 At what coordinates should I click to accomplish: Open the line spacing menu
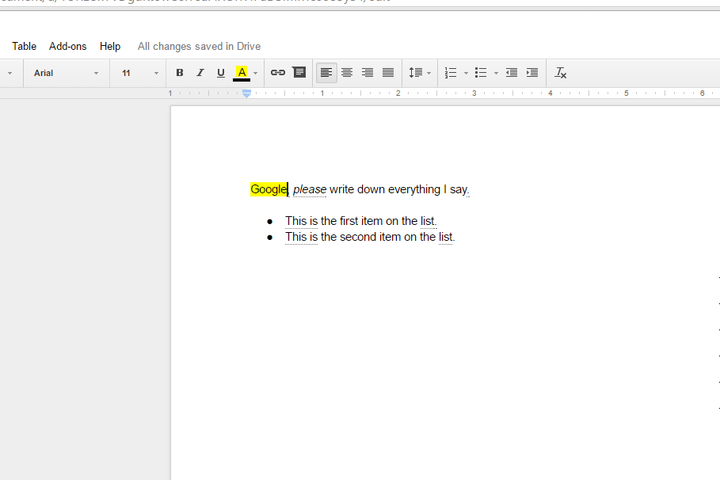click(x=420, y=73)
